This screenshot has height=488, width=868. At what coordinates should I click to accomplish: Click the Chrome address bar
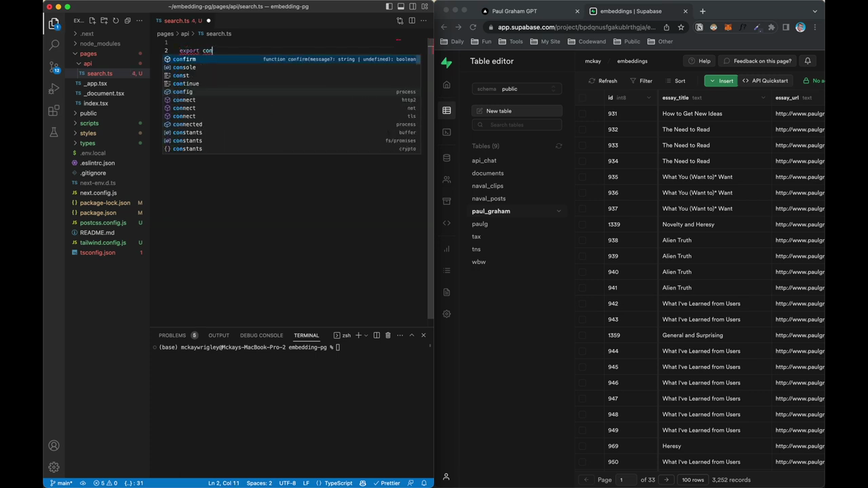[x=576, y=27]
